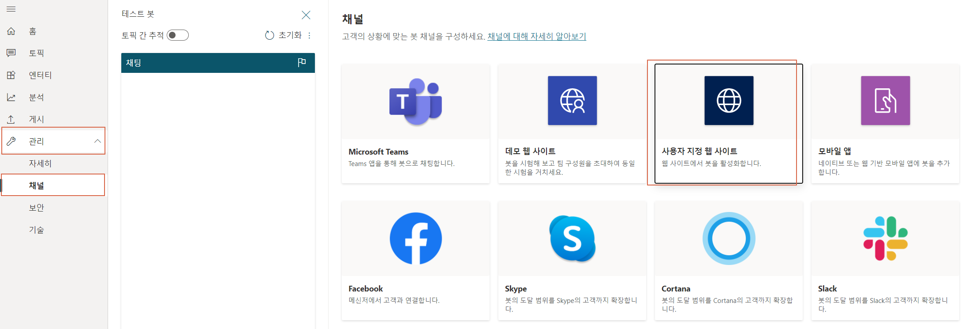Click the Cortana ring logo
The height and width of the screenshot is (329, 980).
(729, 238)
